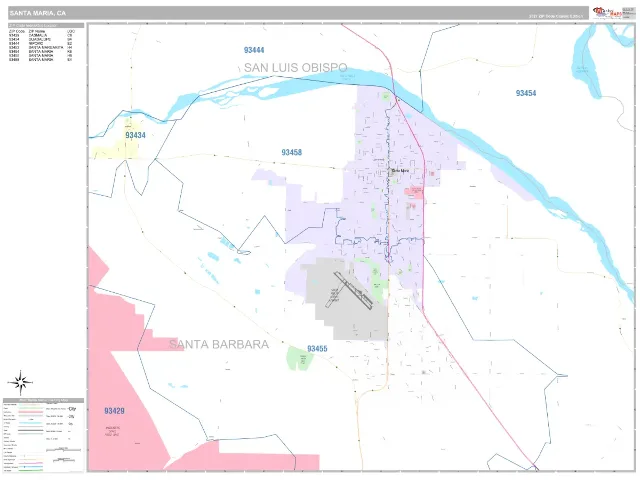Click the pink swatch in the legend

31,412
